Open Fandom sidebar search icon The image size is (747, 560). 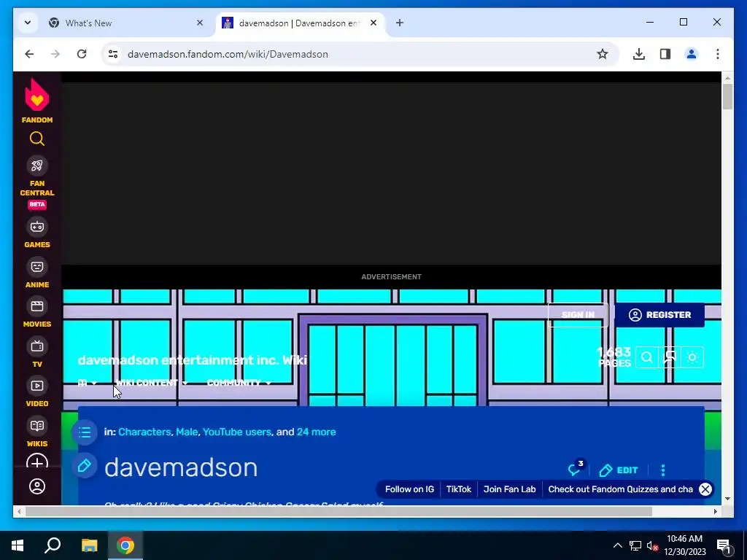point(37,139)
